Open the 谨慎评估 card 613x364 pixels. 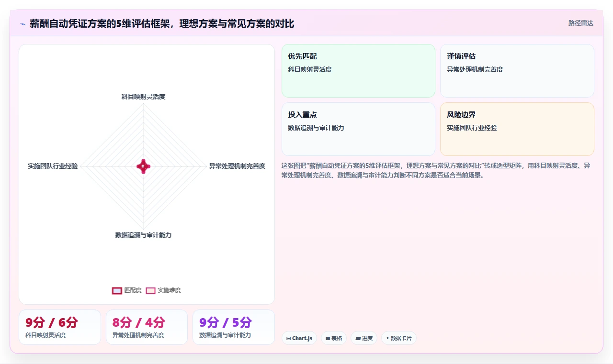[x=517, y=71]
